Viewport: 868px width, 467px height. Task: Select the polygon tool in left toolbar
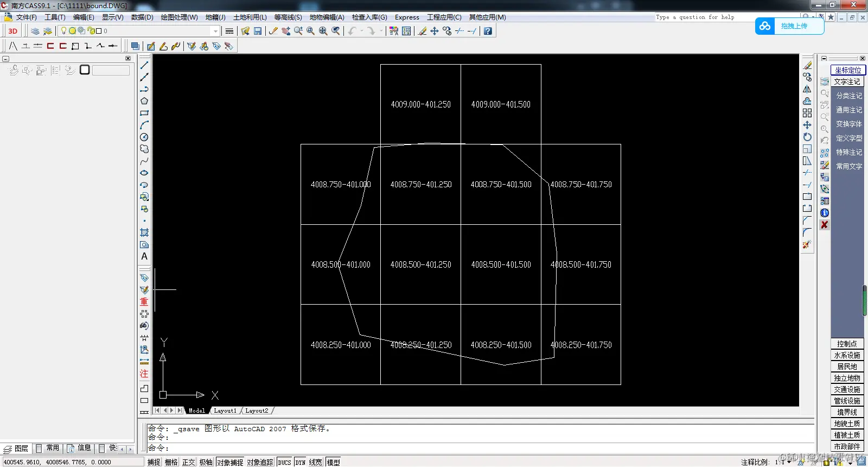click(144, 101)
